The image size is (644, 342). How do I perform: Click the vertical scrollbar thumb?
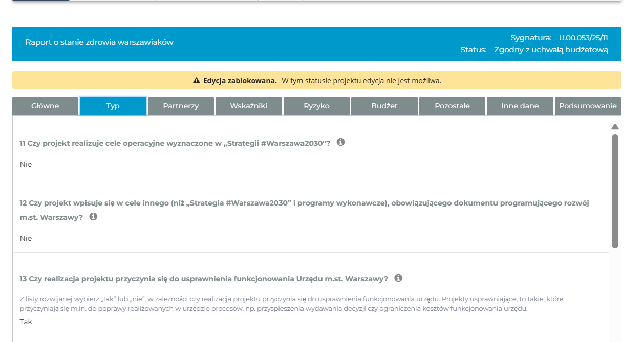(x=615, y=192)
